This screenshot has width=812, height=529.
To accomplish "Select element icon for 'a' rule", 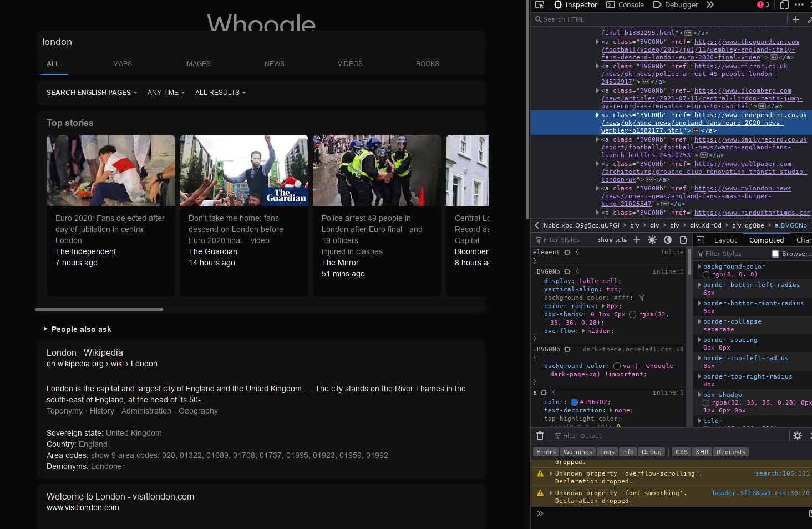I will (x=544, y=393).
